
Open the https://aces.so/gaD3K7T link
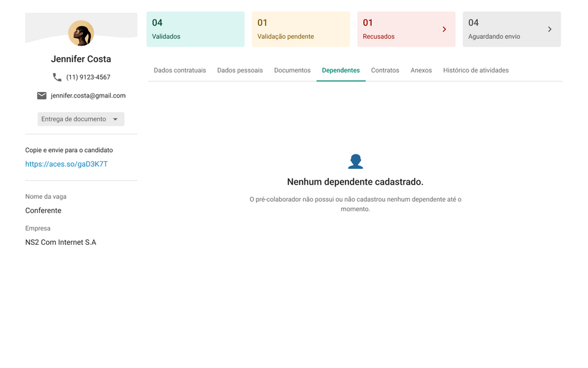[x=66, y=164]
